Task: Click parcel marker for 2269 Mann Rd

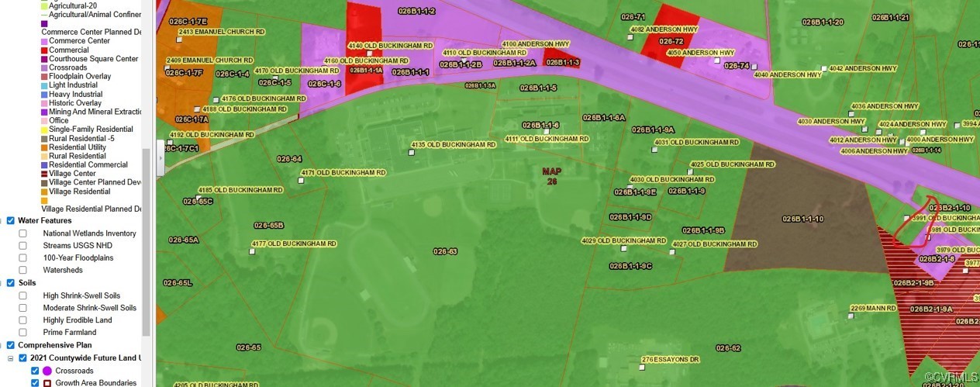Action: point(852,316)
